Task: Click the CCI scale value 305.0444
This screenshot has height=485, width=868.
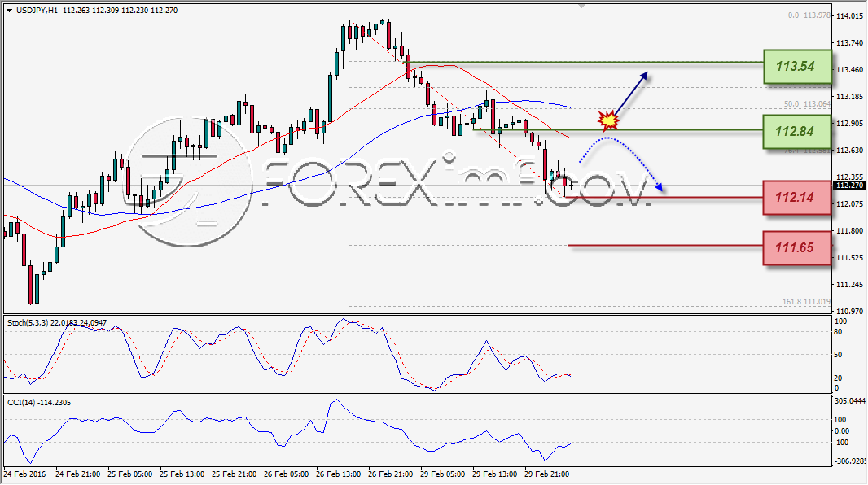Action: pyautogui.click(x=850, y=400)
